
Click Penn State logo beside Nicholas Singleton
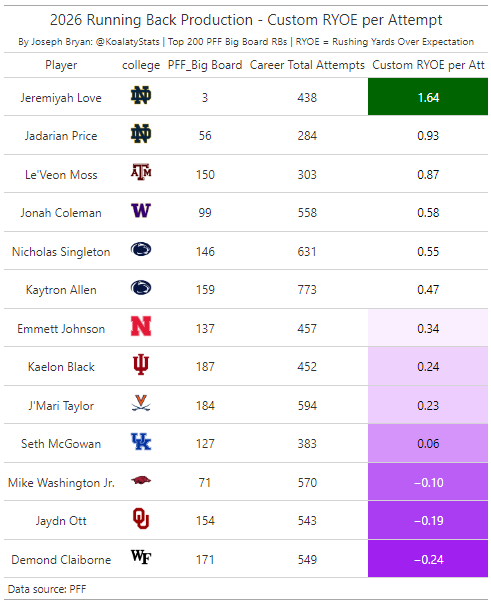tap(141, 250)
